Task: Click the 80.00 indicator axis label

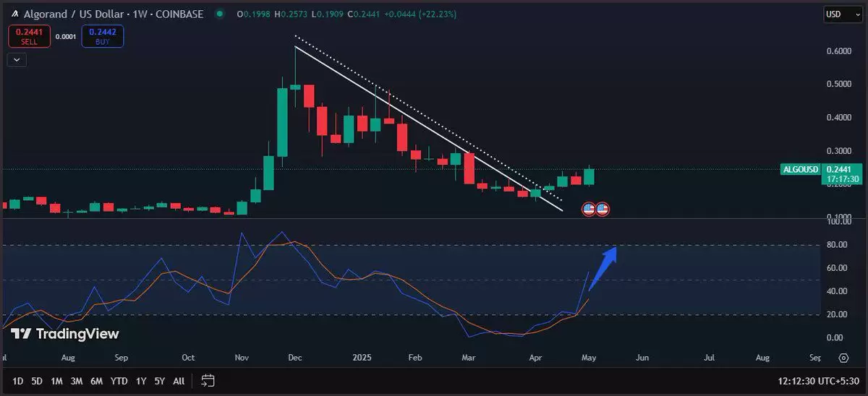Action: 835,245
